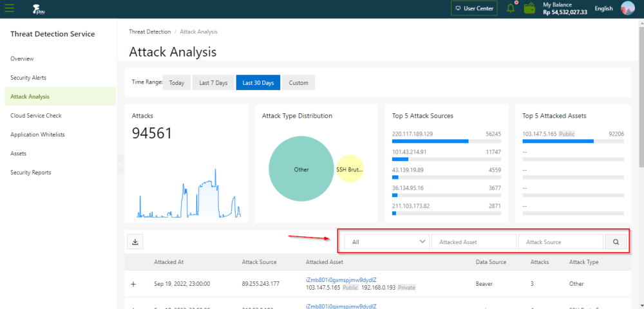Click attacked asset 103.147.5.165 in Top 5
Viewport: 644px width, 309px height.
pos(540,134)
